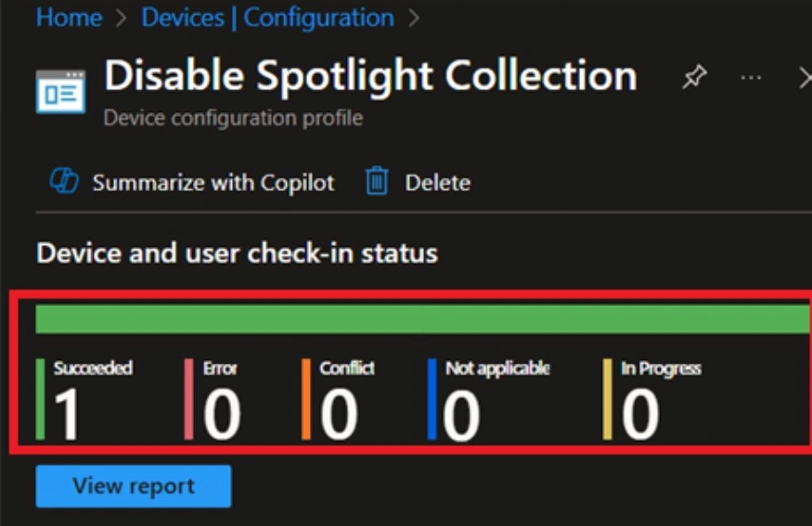Click the Device and user check-in status heading
This screenshot has width=812, height=526.
[x=237, y=252]
